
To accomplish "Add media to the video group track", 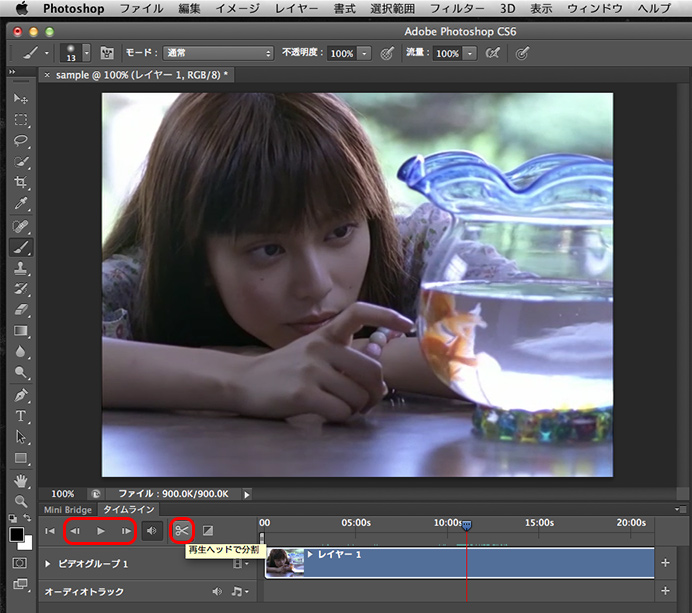I will tap(666, 563).
